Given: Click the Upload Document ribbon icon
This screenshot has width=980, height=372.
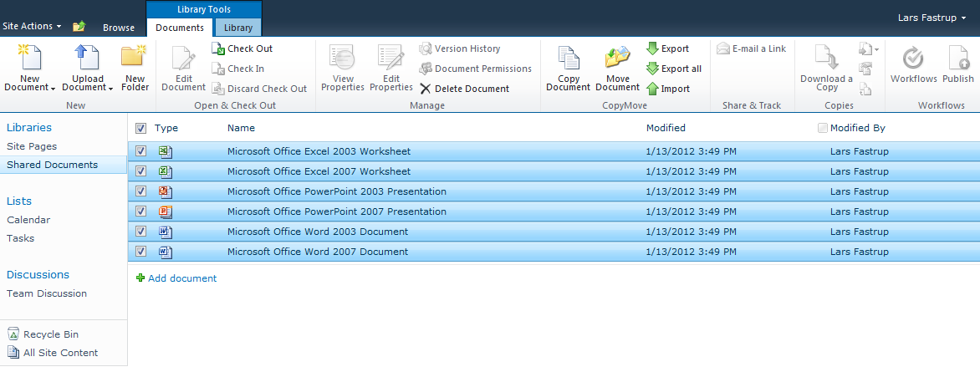Looking at the screenshot, I should tap(87, 58).
